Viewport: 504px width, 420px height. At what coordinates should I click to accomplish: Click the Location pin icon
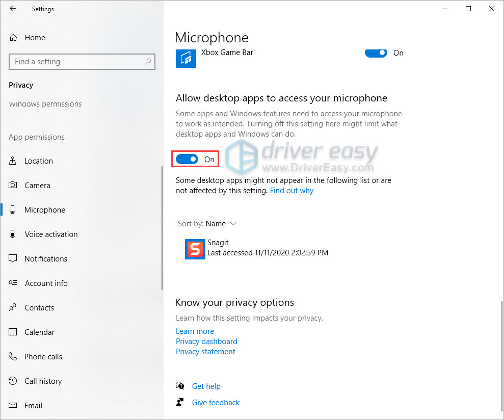pos(13,161)
